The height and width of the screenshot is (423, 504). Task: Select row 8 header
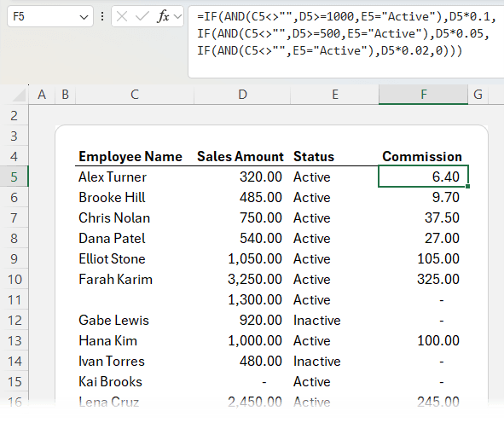pos(14,239)
